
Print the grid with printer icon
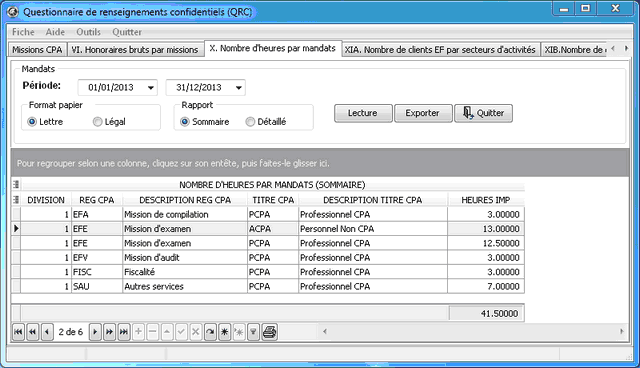tap(269, 332)
